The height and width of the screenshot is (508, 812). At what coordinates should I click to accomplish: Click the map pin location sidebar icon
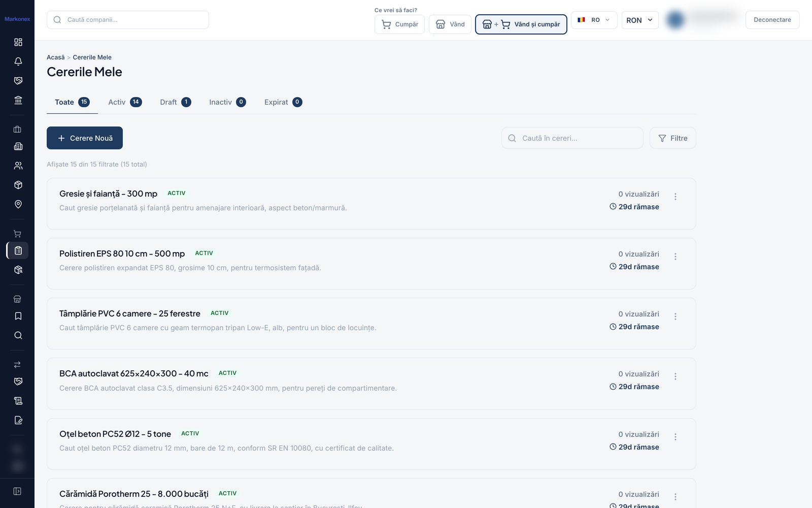coord(18,204)
